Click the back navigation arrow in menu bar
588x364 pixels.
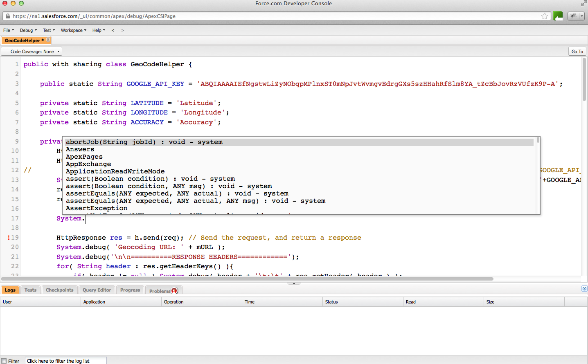(113, 30)
